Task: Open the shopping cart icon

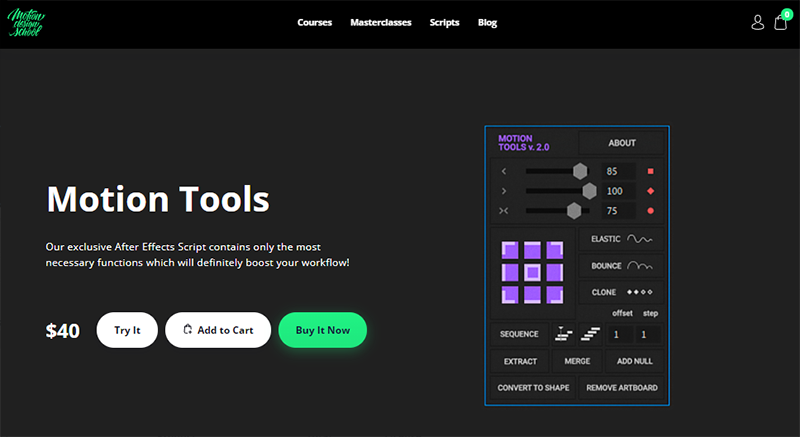Action: (x=780, y=22)
